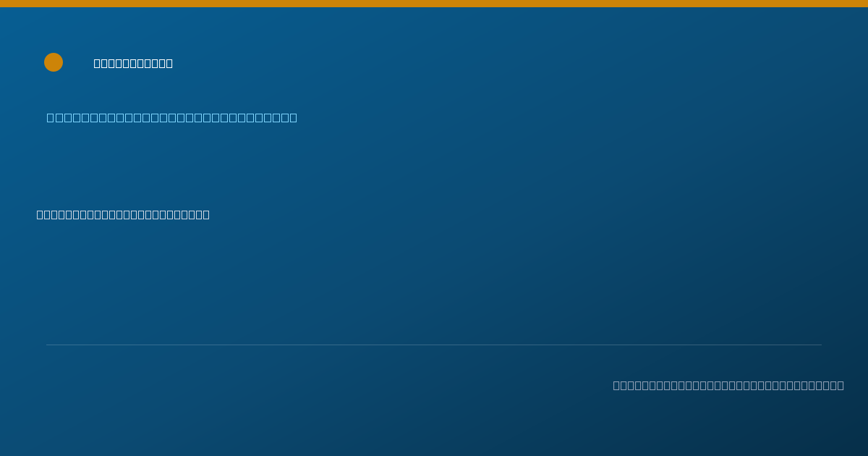This screenshot has height=456, width=868.
Task: Click the middle of the light blue subtitle
Action: (172, 117)
